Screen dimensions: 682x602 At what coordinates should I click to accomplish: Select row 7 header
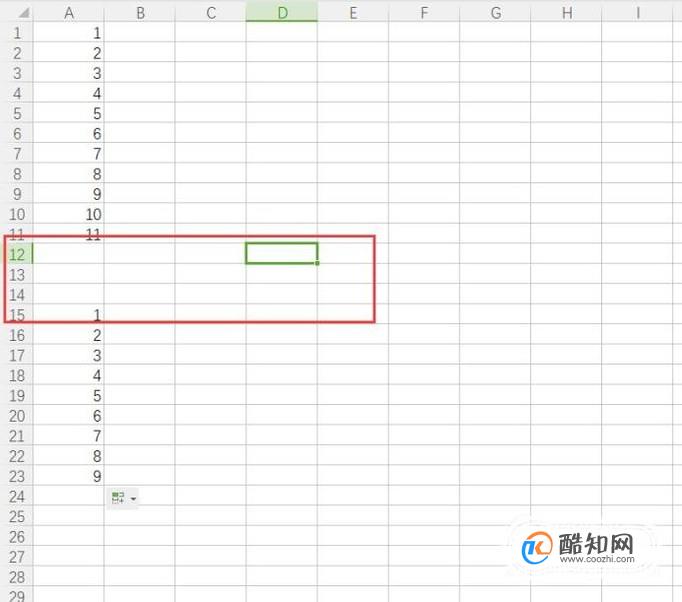17,154
